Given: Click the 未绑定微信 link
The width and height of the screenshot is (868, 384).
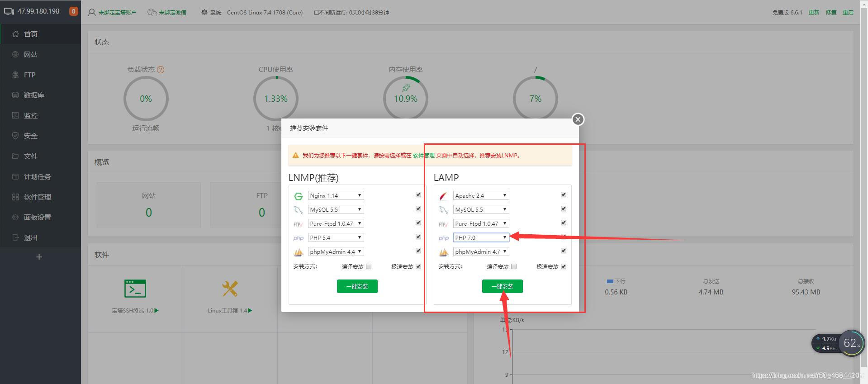Looking at the screenshot, I should [x=172, y=12].
